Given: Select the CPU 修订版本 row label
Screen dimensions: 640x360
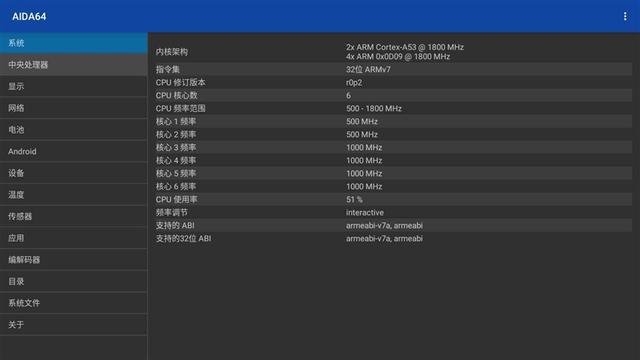Looking at the screenshot, I should point(180,82).
